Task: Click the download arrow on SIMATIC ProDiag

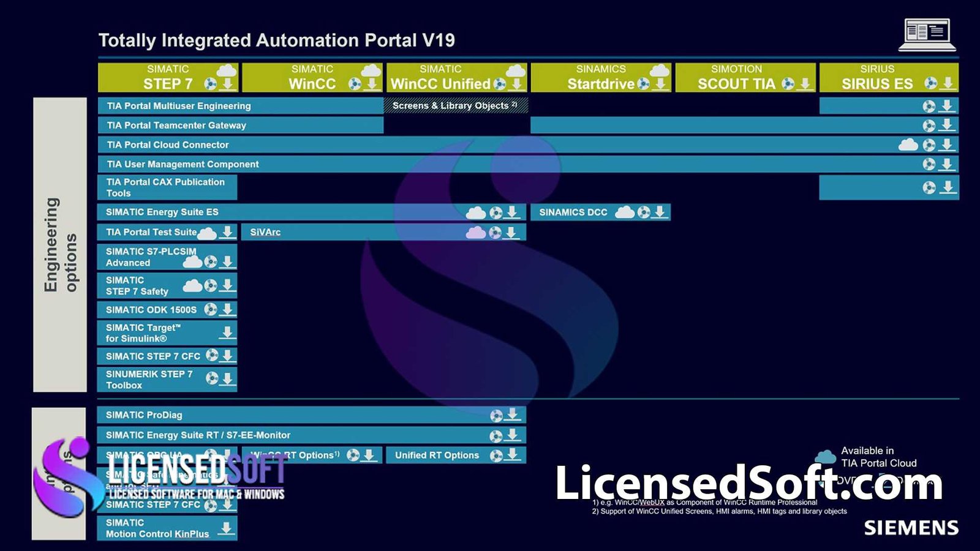Action: (x=513, y=415)
